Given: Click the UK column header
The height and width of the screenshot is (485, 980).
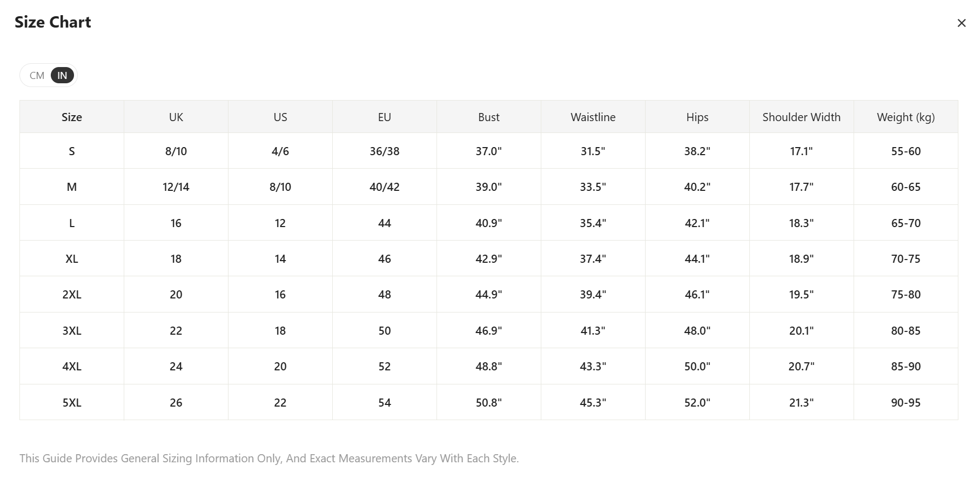Looking at the screenshot, I should tap(176, 117).
